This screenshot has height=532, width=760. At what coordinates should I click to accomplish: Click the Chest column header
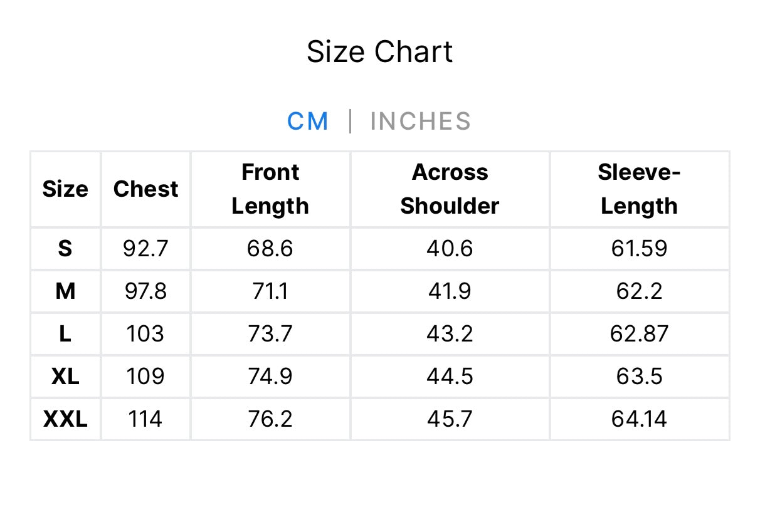coord(145,189)
